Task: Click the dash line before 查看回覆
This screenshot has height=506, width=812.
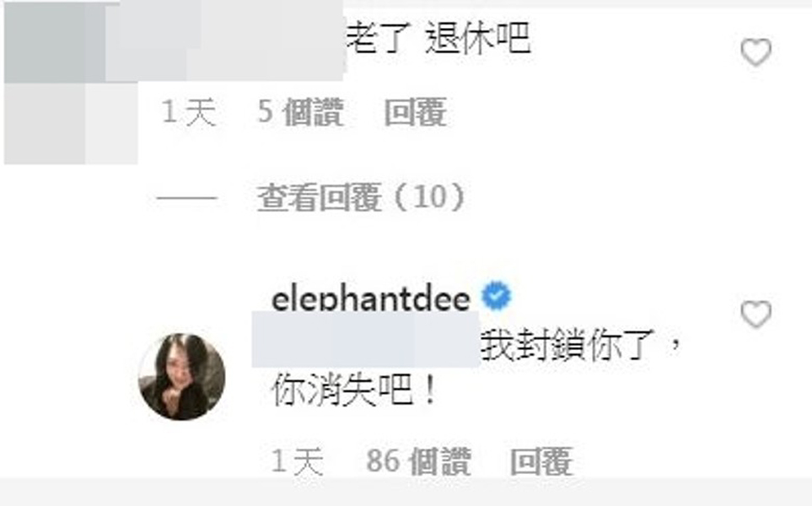Action: point(187,198)
